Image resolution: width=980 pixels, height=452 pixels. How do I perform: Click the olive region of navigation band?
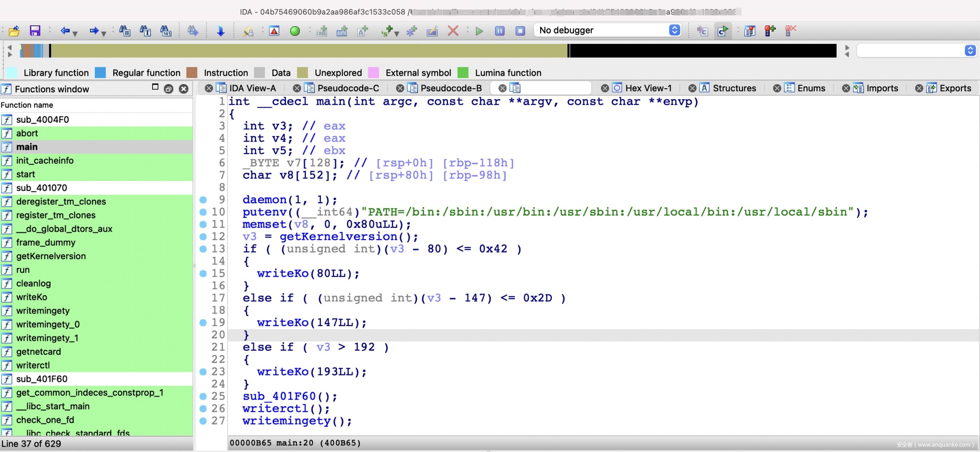tap(308, 50)
